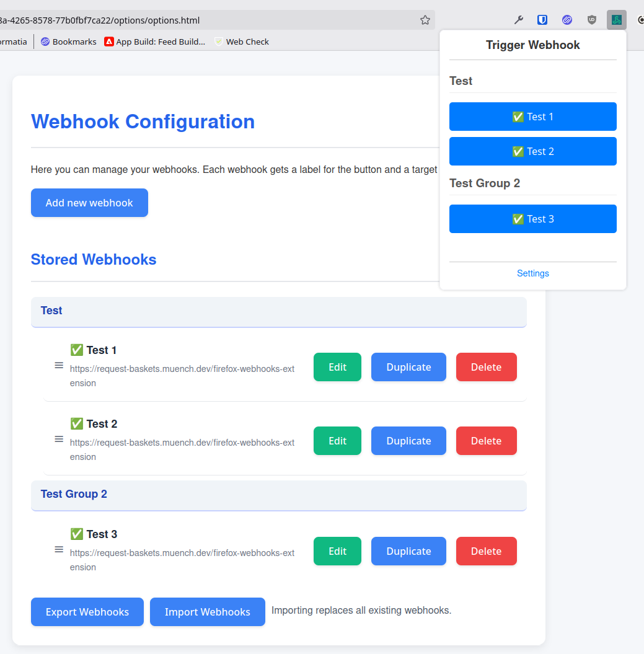Click the Test 1 URL text

click(182, 376)
